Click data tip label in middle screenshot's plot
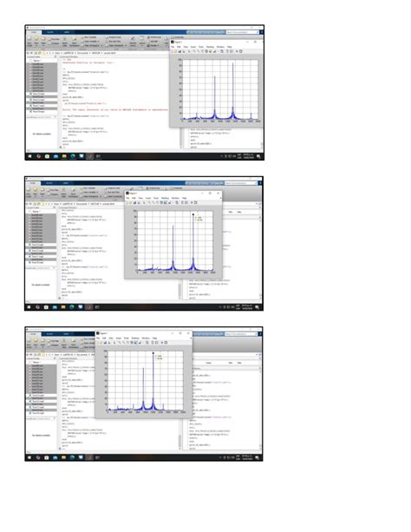This screenshot has width=411, height=532. click(199, 219)
